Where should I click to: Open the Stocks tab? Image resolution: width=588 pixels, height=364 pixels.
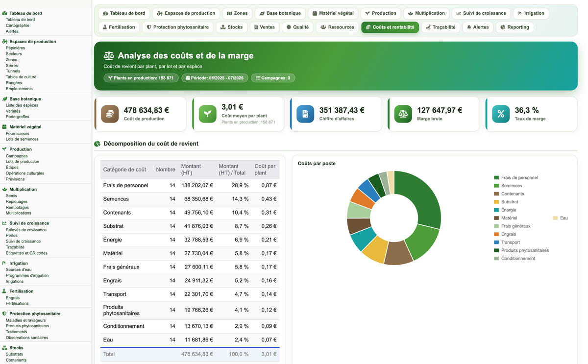232,27
